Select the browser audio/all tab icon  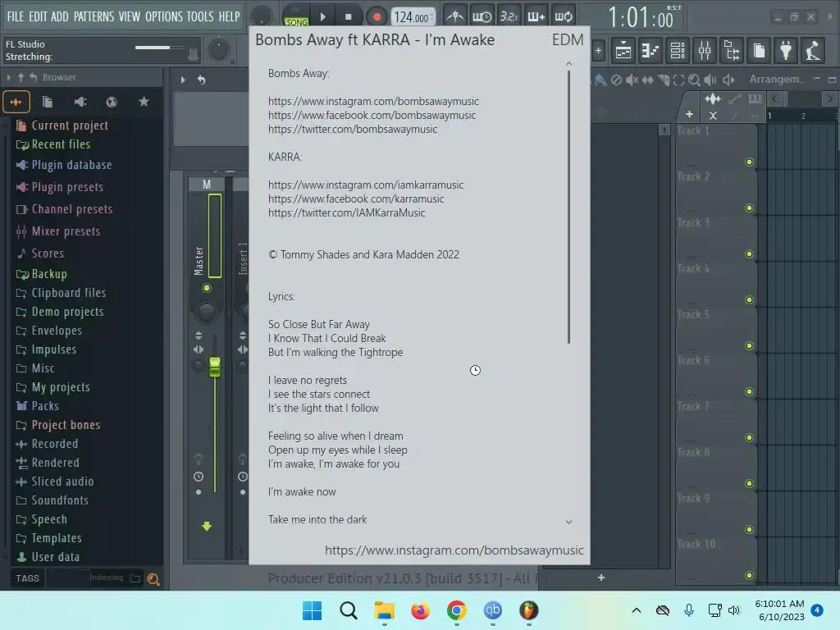pos(16,102)
